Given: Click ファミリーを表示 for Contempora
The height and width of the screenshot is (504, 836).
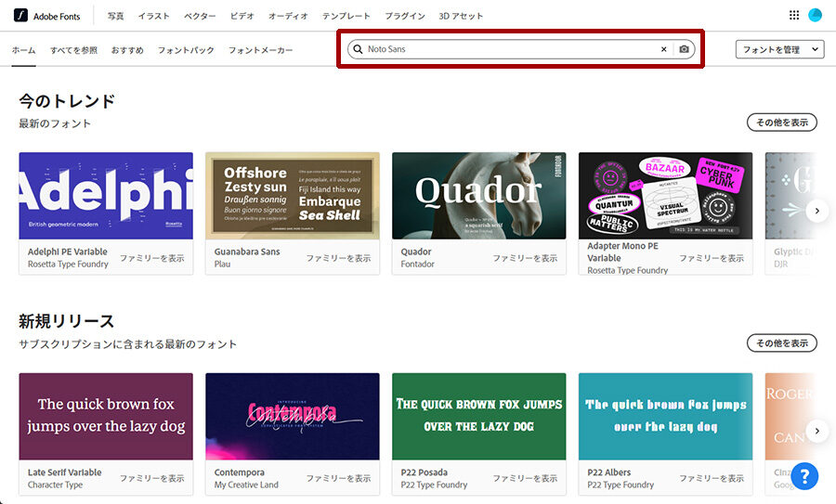Looking at the screenshot, I should tap(338, 478).
